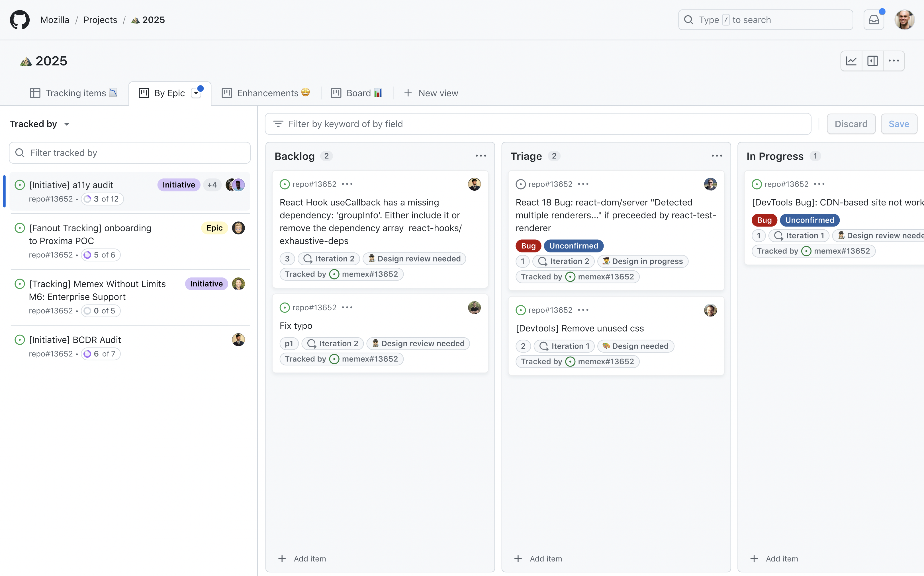
Task: Click the Discard button
Action: pyautogui.click(x=851, y=124)
